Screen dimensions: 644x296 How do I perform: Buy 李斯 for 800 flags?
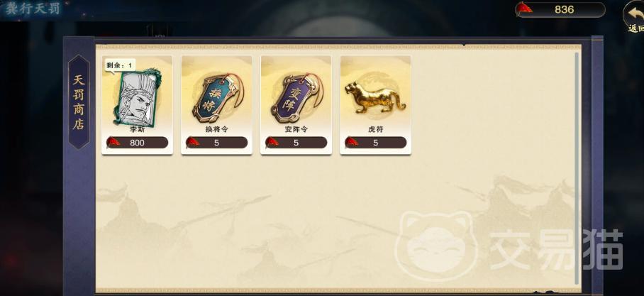pyautogui.click(x=137, y=143)
